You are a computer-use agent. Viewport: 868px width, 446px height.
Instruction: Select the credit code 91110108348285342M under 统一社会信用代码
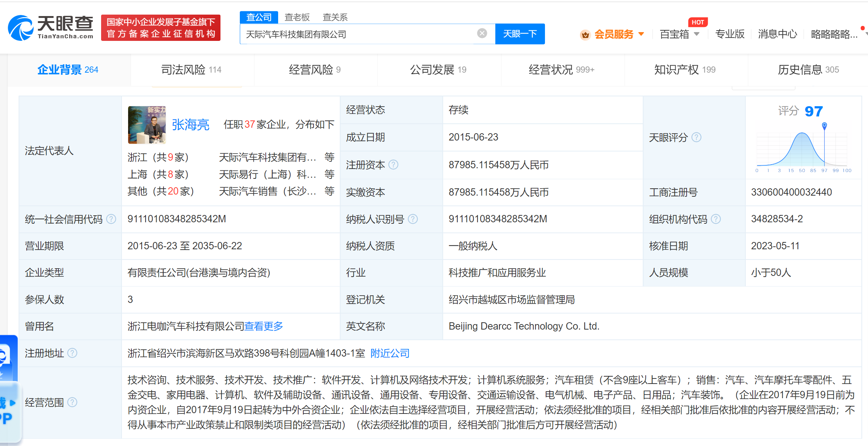click(x=177, y=219)
